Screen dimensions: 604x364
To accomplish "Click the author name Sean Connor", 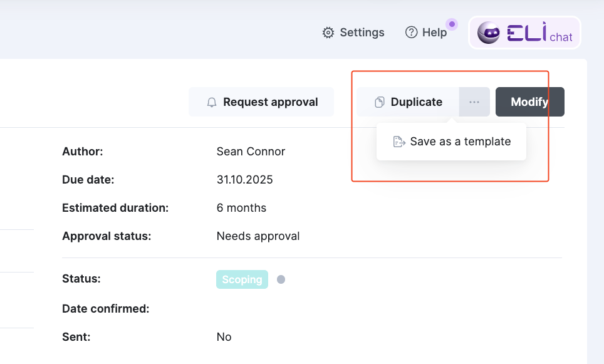I will (x=251, y=152).
